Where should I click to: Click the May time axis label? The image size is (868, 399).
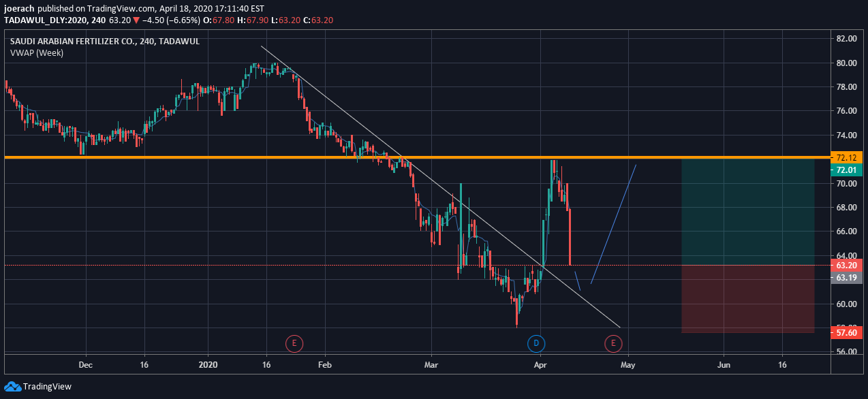(x=628, y=365)
